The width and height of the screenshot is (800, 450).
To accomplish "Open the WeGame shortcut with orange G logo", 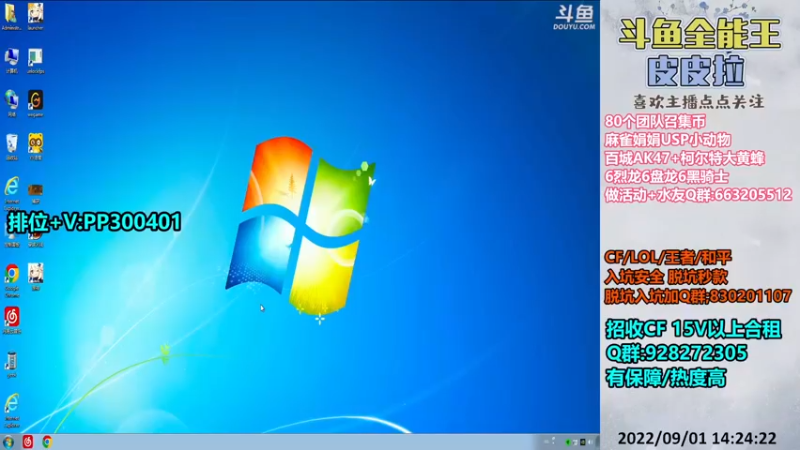I will 35,104.
